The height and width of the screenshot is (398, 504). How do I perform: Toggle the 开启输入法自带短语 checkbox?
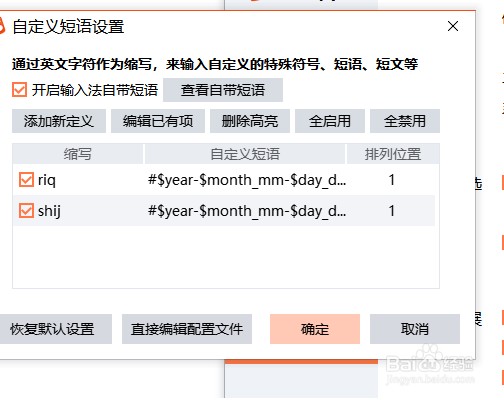[19, 90]
